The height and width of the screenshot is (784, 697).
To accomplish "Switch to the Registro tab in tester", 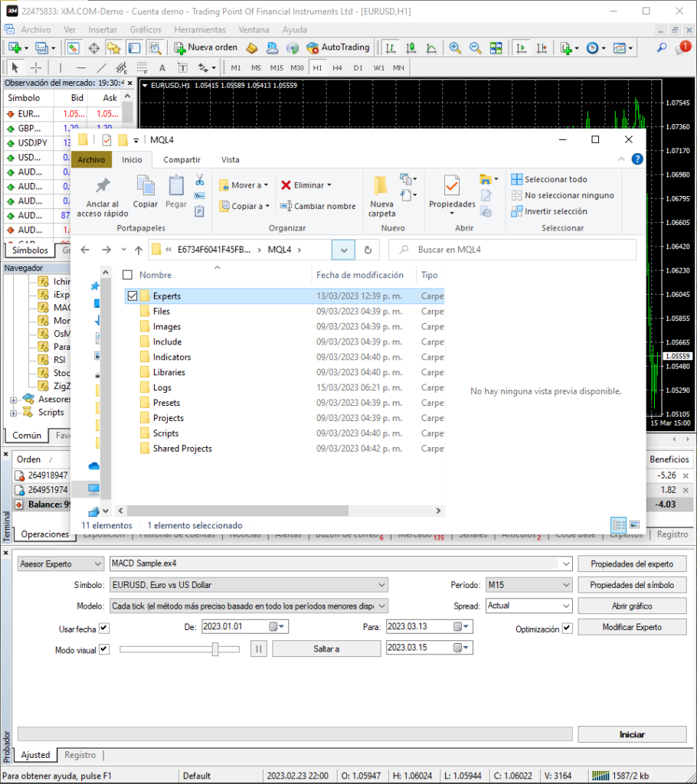I will point(80,755).
